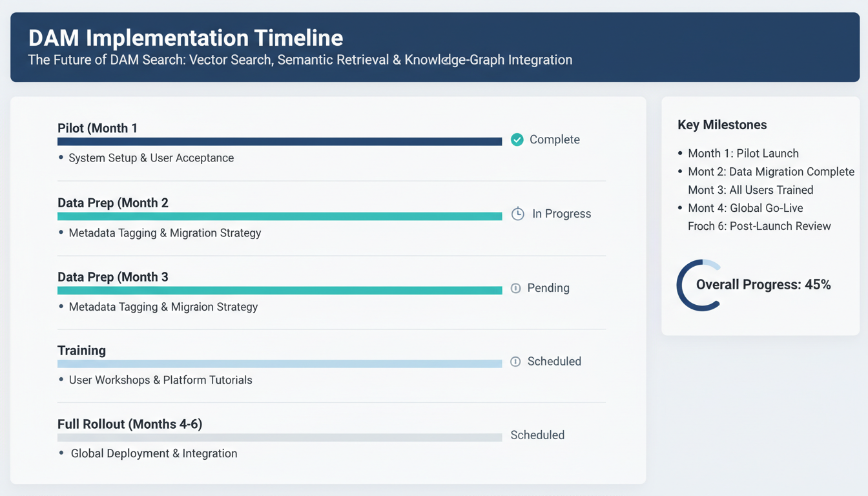
Task: Click the teal In Progress bar for Month 2
Action: [279, 216]
